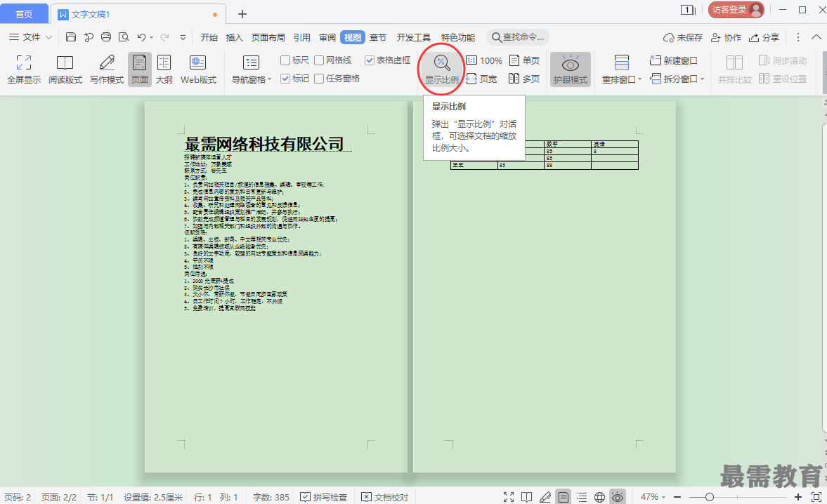The width and height of the screenshot is (827, 504).
Task: Click the 字数: 385 word count
Action: coord(271,496)
